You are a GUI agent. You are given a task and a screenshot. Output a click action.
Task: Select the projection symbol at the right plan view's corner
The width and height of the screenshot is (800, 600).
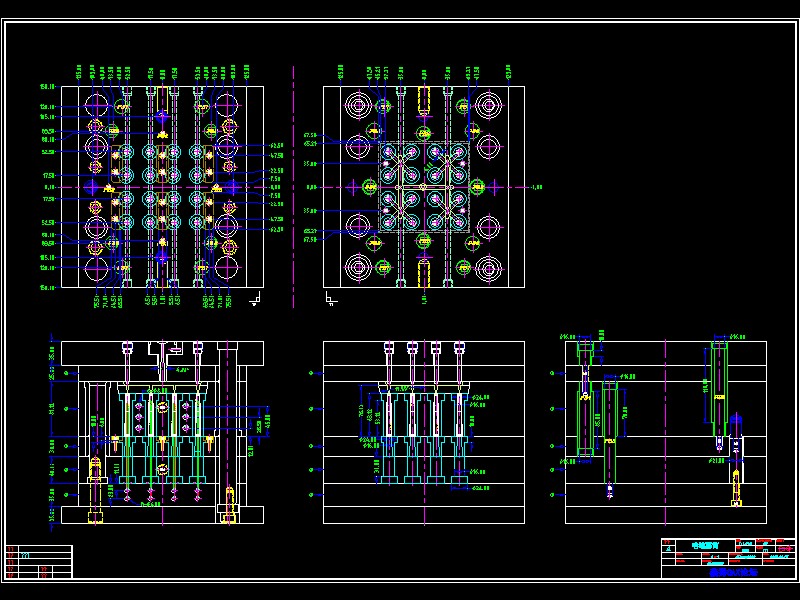331,298
